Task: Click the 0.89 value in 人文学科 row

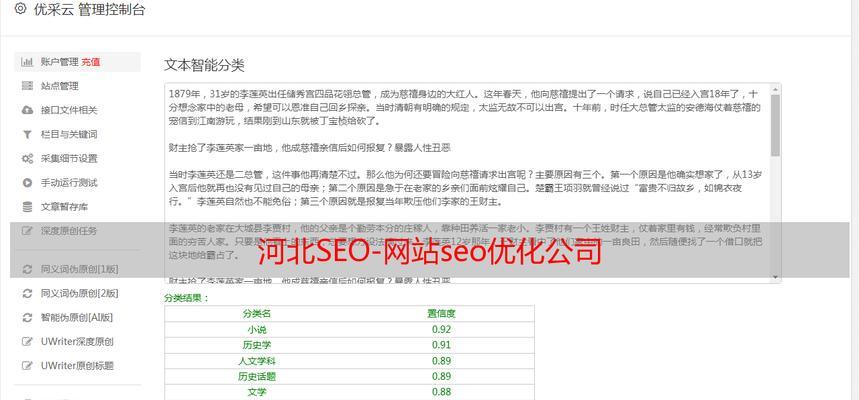Action: click(x=442, y=361)
